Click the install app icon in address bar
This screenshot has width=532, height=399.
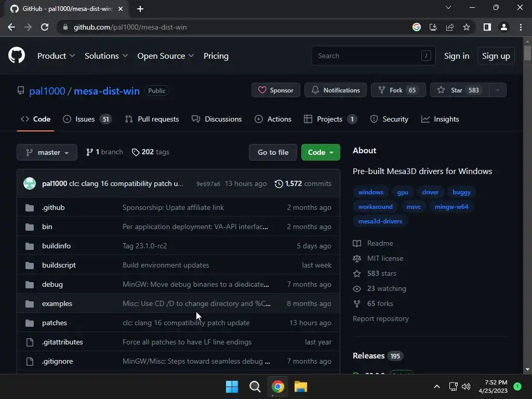433,27
